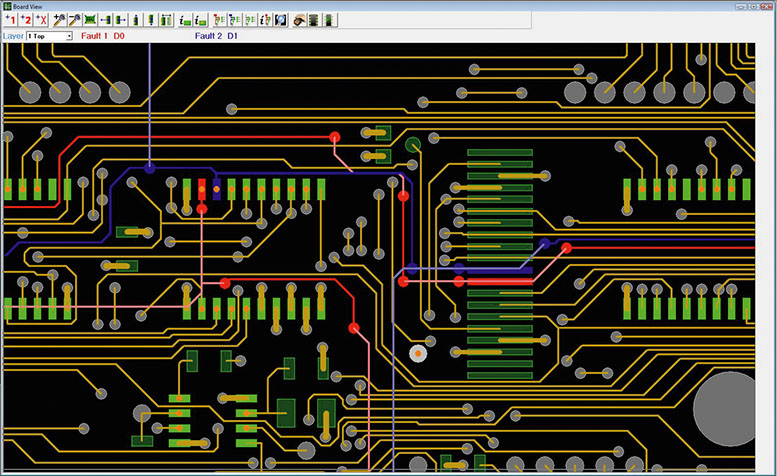The image size is (777, 476).
Task: Click the dropdown arrow of Layer selector
Action: (x=69, y=36)
